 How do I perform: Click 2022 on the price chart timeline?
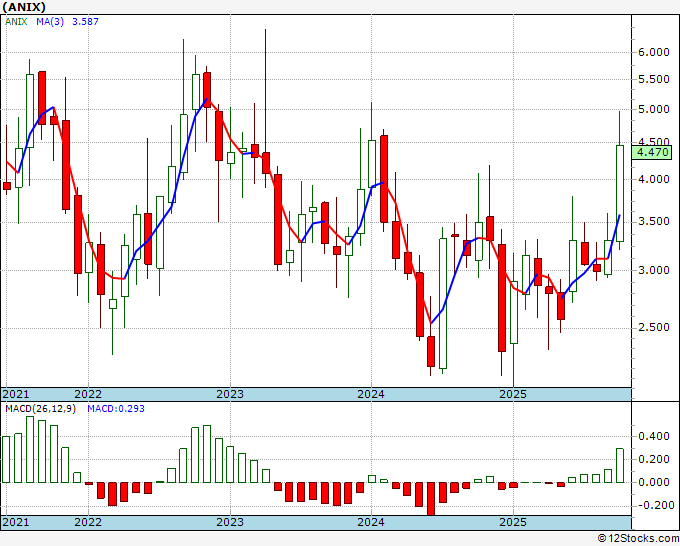coord(88,394)
